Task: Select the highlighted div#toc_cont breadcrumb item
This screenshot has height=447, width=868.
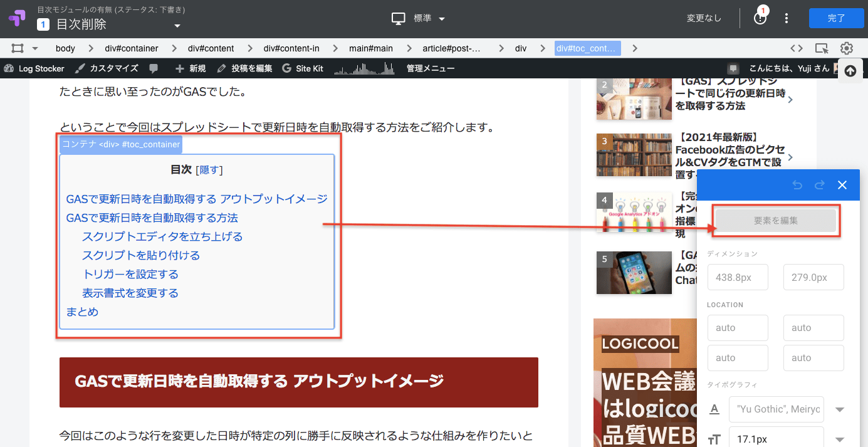Action: pyautogui.click(x=588, y=48)
